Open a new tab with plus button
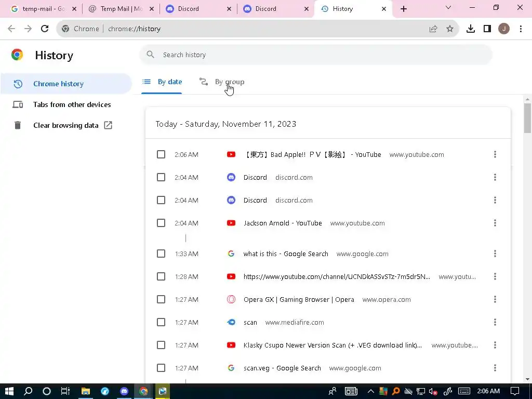This screenshot has height=399, width=532. [403, 9]
